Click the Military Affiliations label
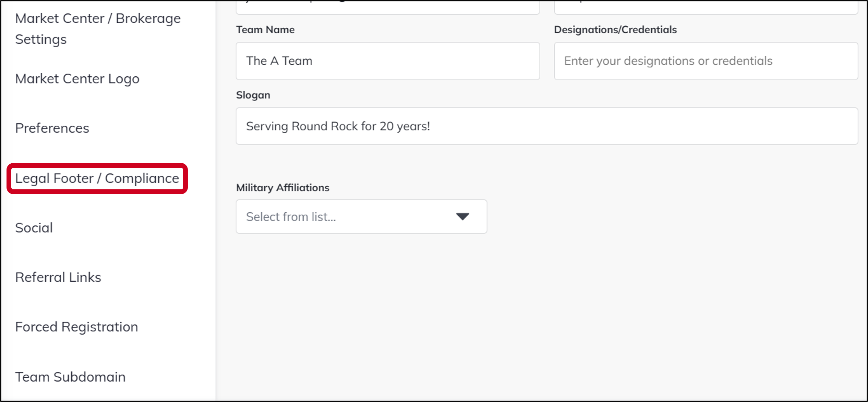The width and height of the screenshot is (868, 402). tap(282, 188)
